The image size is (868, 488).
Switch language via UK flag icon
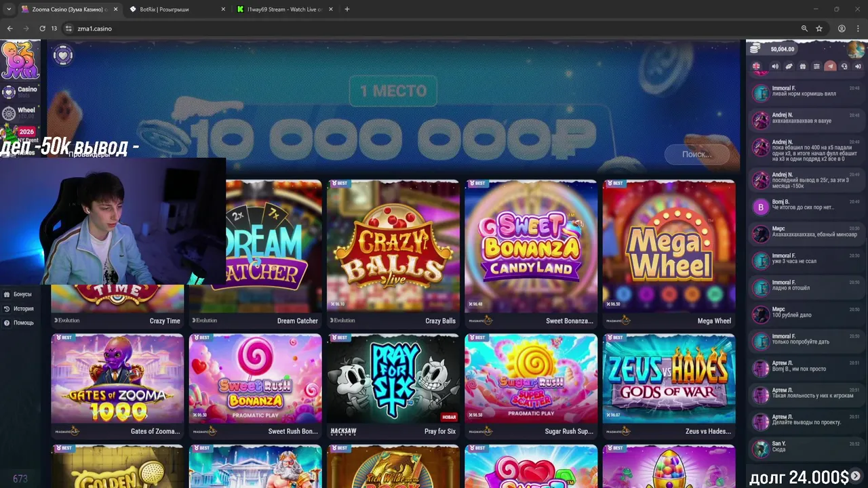[756, 66]
